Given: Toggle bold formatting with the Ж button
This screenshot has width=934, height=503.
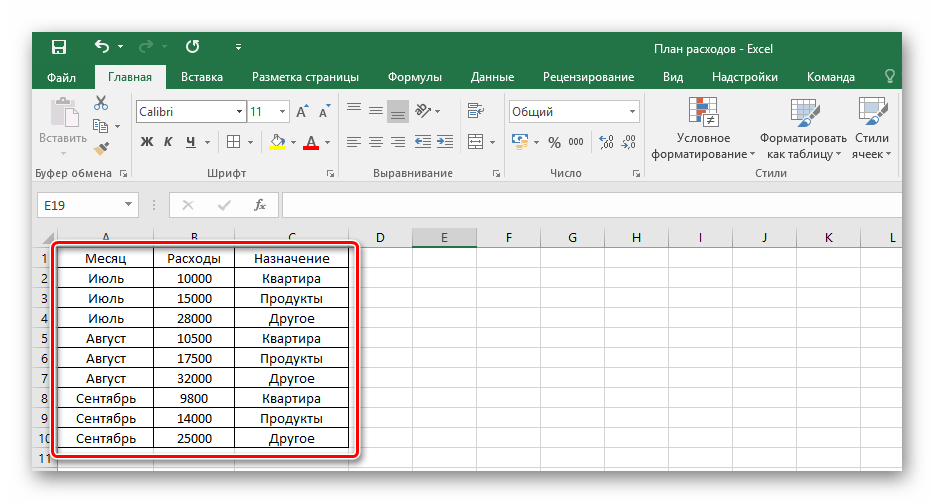Looking at the screenshot, I should pyautogui.click(x=147, y=141).
